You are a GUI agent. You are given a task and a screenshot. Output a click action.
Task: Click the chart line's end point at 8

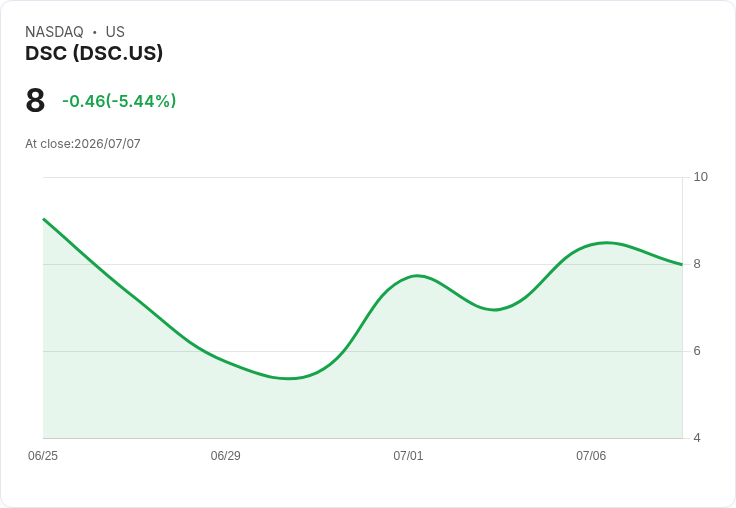[x=682, y=264]
